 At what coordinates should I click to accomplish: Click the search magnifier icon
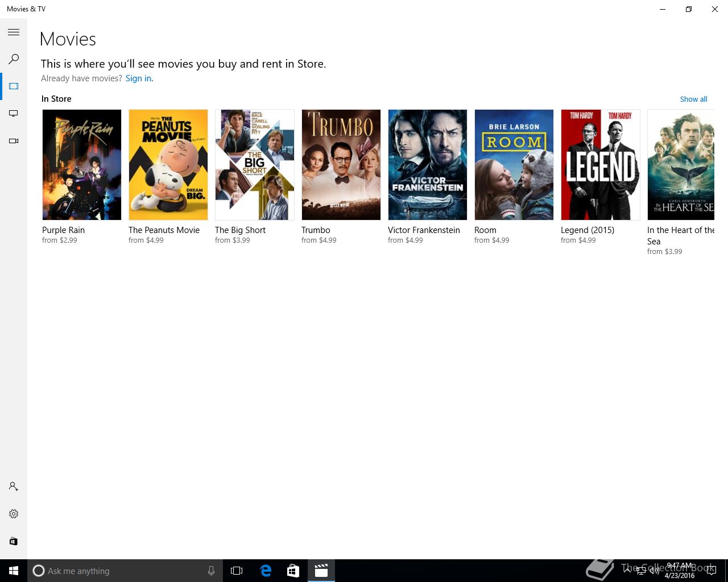pyautogui.click(x=14, y=59)
